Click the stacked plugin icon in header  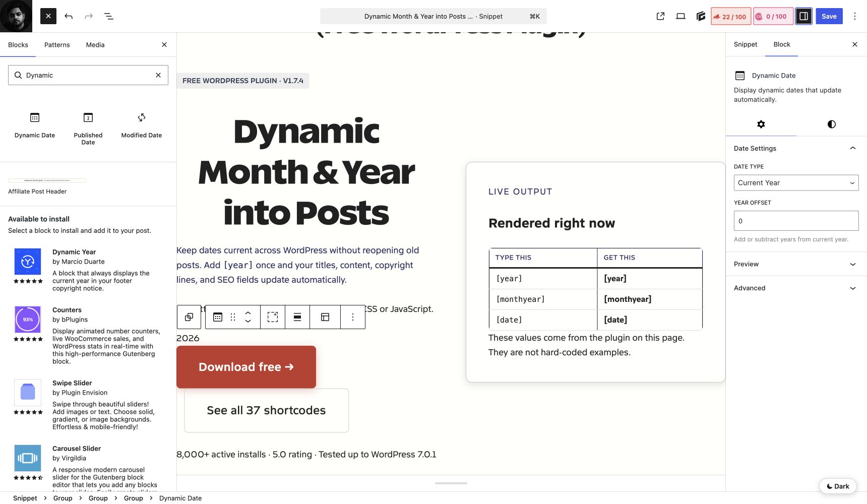701,16
